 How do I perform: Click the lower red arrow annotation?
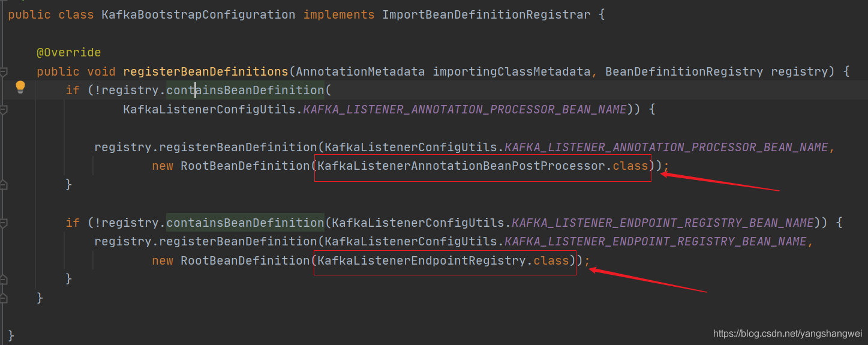point(648,281)
